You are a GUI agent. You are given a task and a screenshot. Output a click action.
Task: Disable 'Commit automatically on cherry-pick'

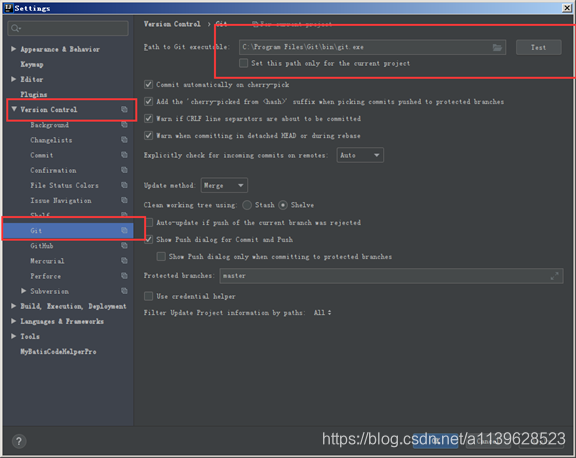pyautogui.click(x=148, y=84)
